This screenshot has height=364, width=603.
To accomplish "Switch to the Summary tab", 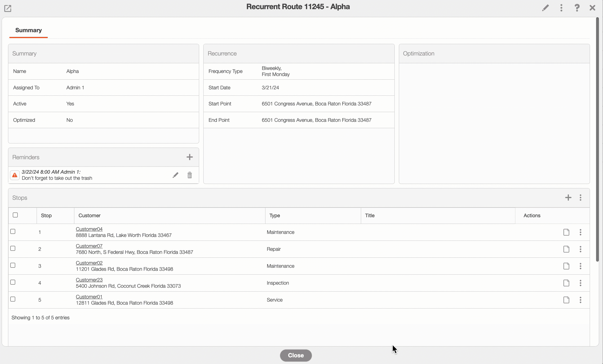I will pos(28,30).
